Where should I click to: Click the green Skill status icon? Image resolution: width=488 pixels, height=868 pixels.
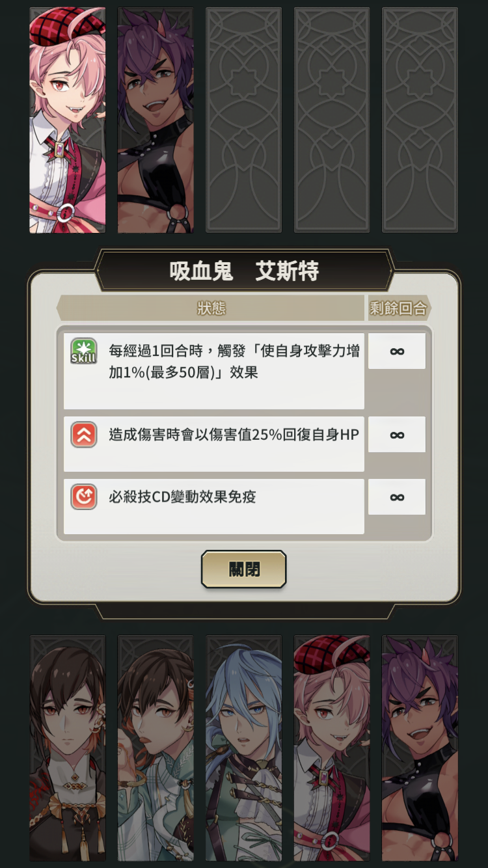point(84,351)
